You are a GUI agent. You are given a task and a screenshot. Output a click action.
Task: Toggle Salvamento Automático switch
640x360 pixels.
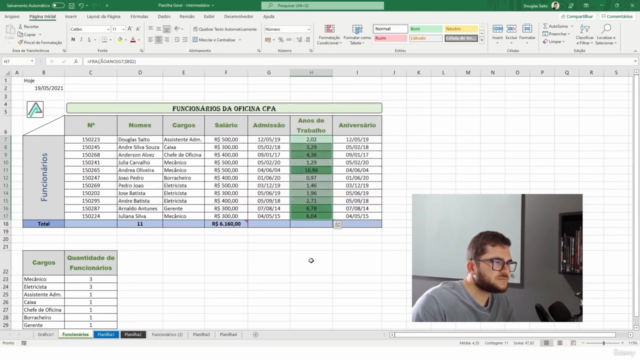pyautogui.click(x=58, y=6)
